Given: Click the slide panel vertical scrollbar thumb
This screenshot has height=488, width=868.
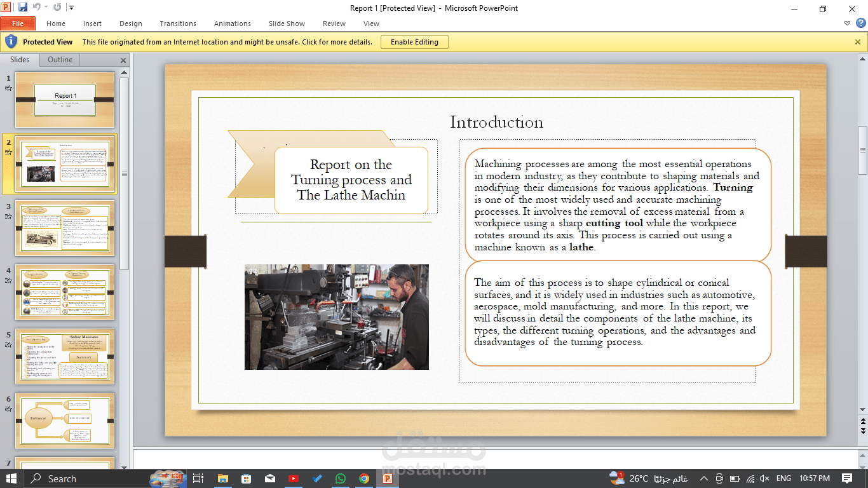Looking at the screenshot, I should click(x=125, y=173).
